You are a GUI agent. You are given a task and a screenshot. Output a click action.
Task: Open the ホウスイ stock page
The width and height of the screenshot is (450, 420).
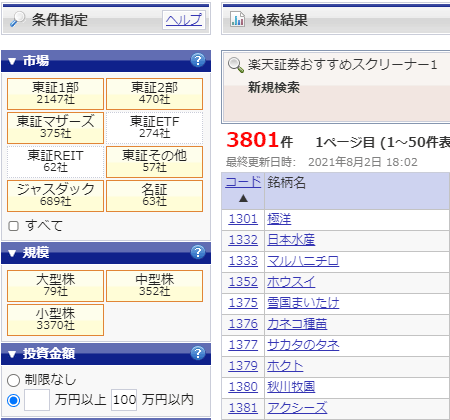(291, 282)
